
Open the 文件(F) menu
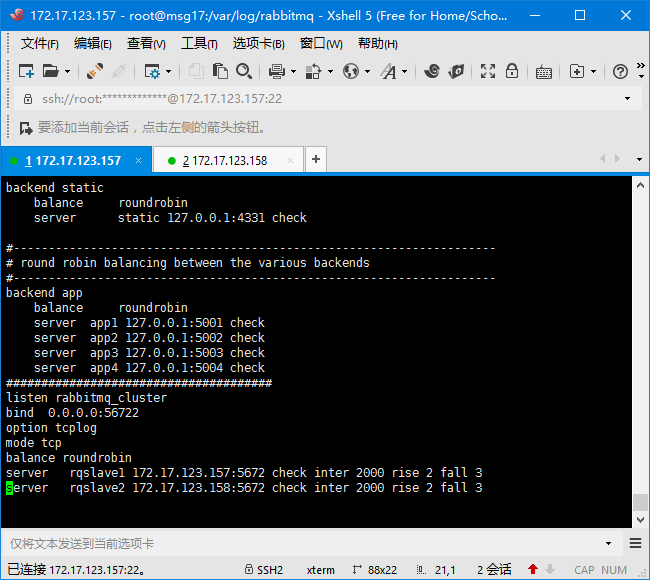click(39, 44)
